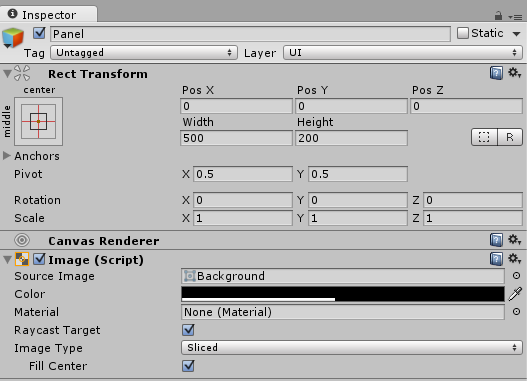Open Rect Transform help reference
Image resolution: width=527 pixels, height=381 pixels.
pyautogui.click(x=496, y=73)
